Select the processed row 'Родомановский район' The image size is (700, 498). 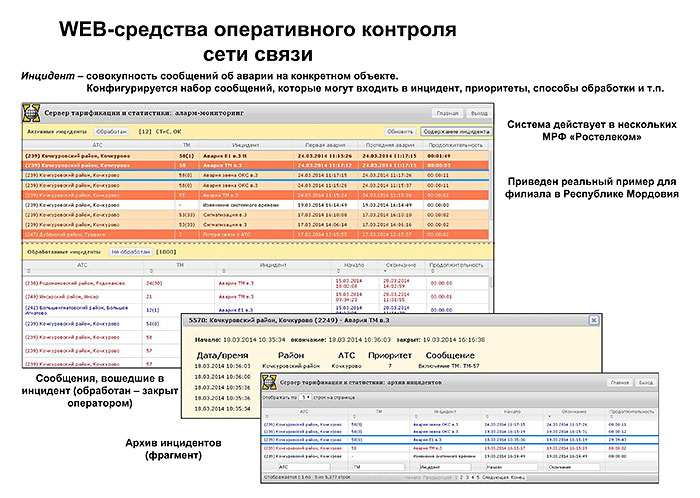(256, 283)
